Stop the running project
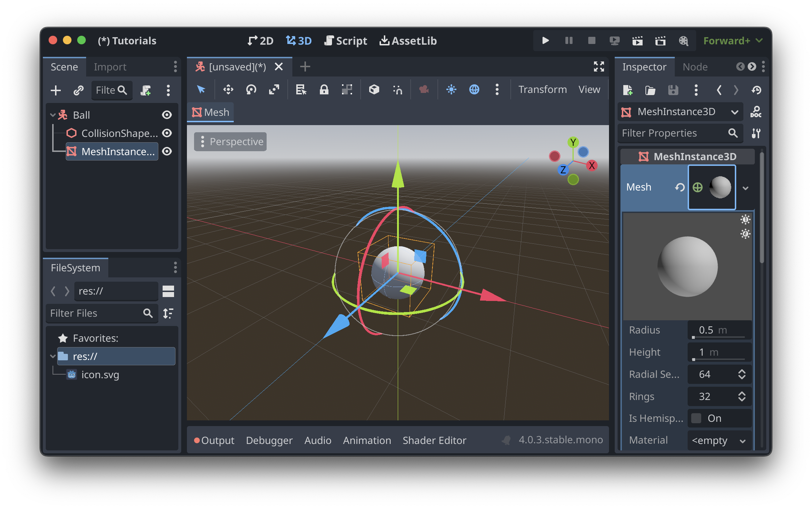The height and width of the screenshot is (509, 812). tap(591, 40)
